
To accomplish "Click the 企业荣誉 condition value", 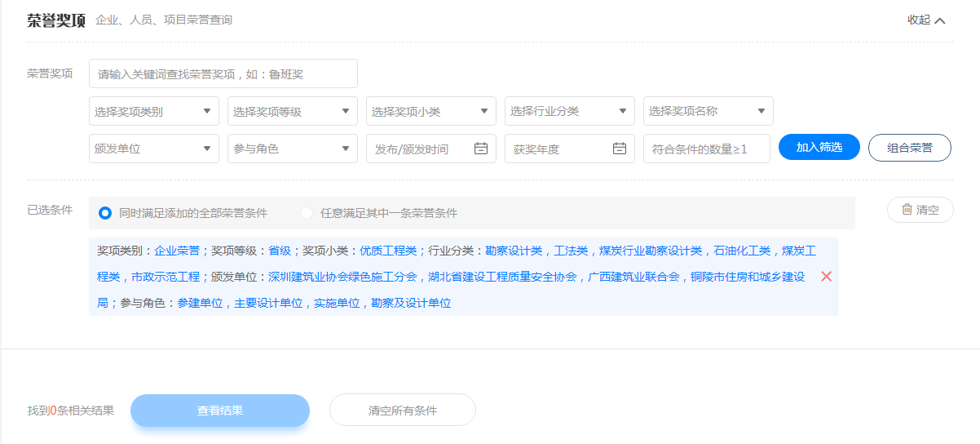I will tap(177, 251).
